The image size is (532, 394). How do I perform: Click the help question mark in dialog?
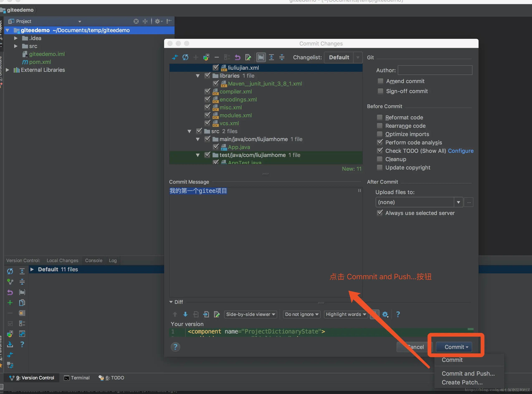tap(175, 347)
